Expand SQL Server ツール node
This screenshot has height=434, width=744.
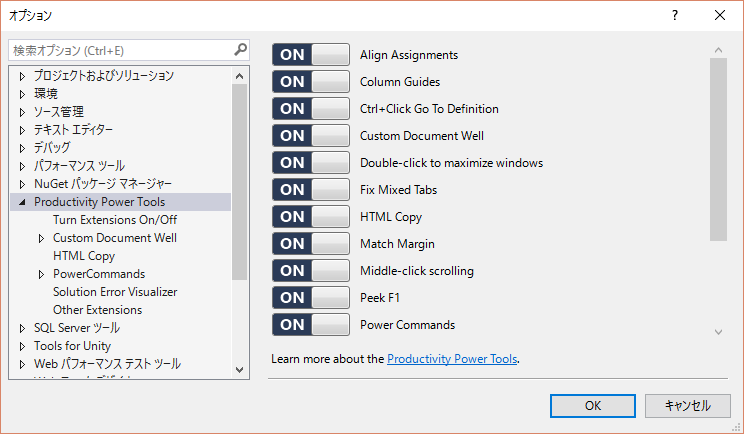point(22,328)
